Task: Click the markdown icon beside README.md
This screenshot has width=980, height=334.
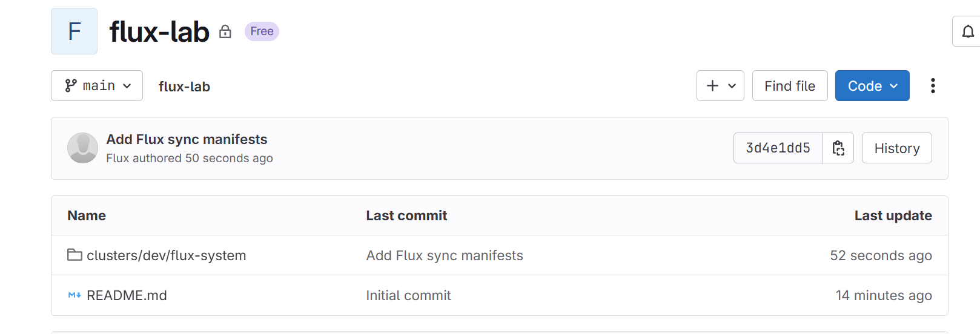Action: 74,295
